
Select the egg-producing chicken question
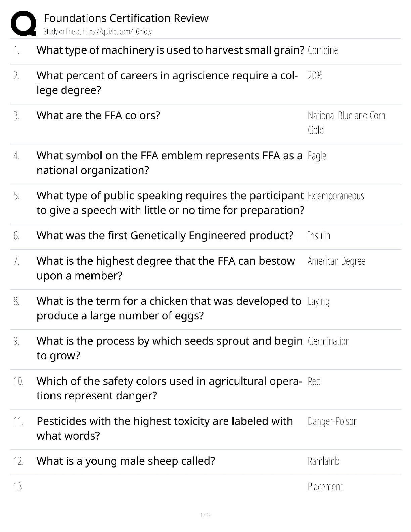coord(169,308)
